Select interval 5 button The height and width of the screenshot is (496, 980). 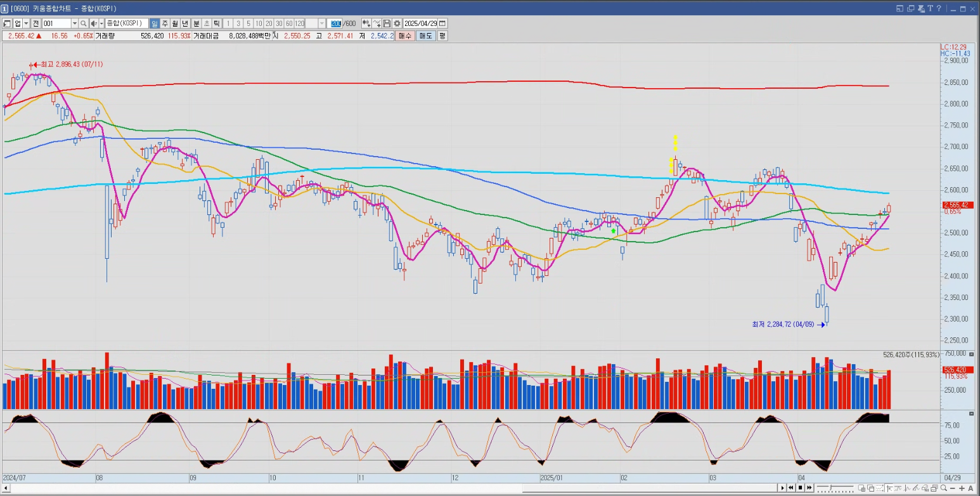pyautogui.click(x=248, y=23)
